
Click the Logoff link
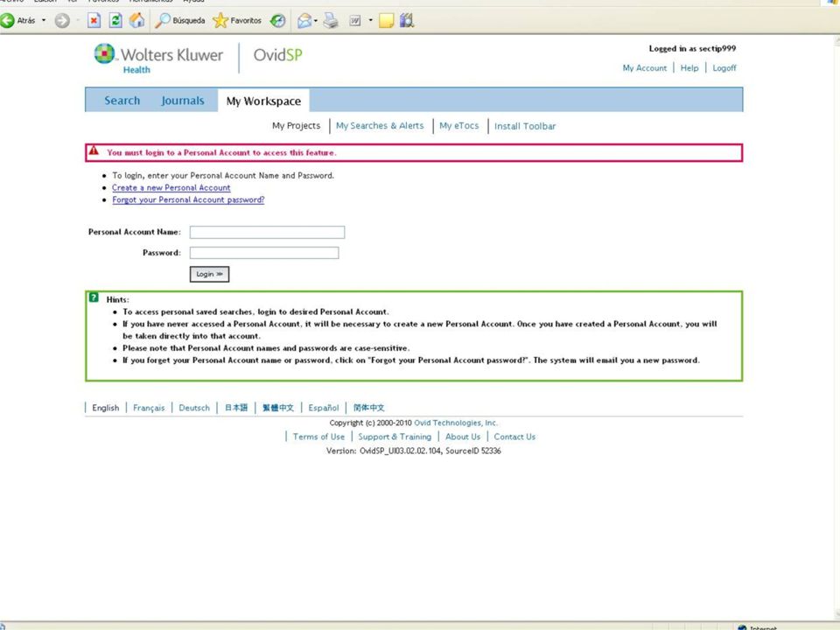[x=724, y=68]
